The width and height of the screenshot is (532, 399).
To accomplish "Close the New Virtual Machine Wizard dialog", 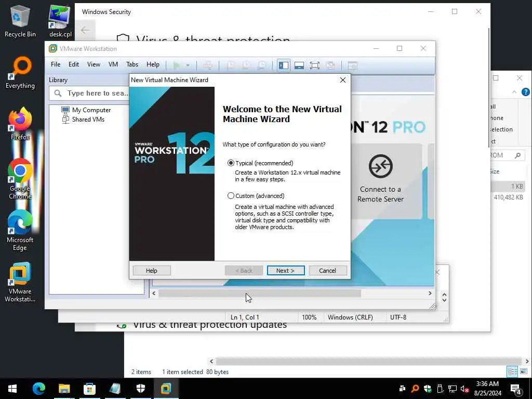I will pos(343,79).
